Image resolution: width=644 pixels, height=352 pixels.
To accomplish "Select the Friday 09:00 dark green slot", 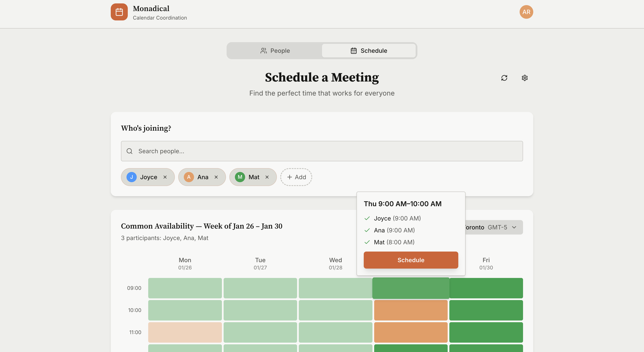I will (x=486, y=288).
